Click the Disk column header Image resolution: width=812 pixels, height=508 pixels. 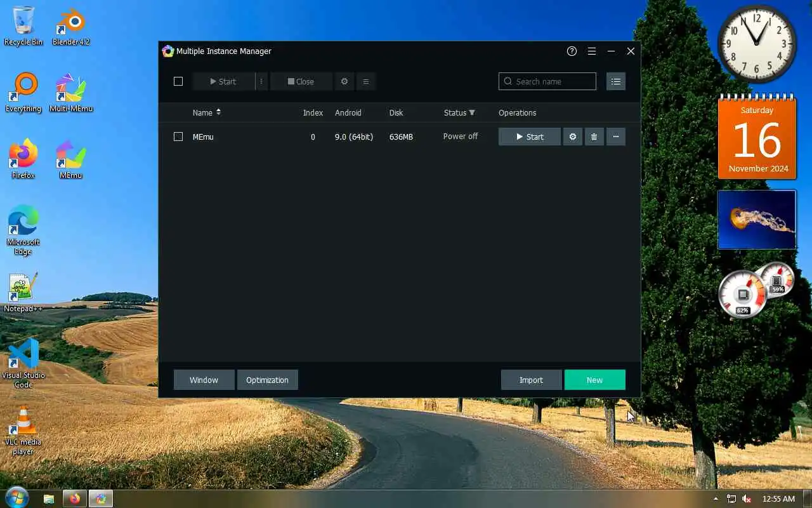tap(396, 112)
